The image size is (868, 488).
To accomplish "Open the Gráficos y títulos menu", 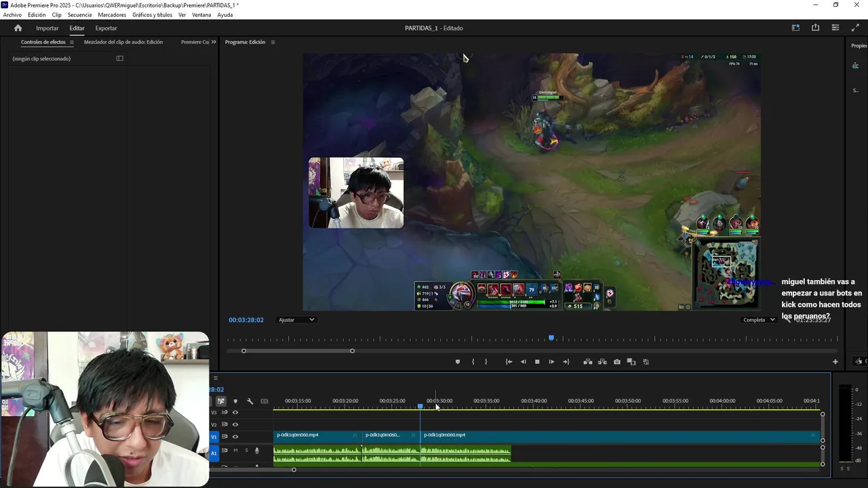I will pyautogui.click(x=152, y=15).
